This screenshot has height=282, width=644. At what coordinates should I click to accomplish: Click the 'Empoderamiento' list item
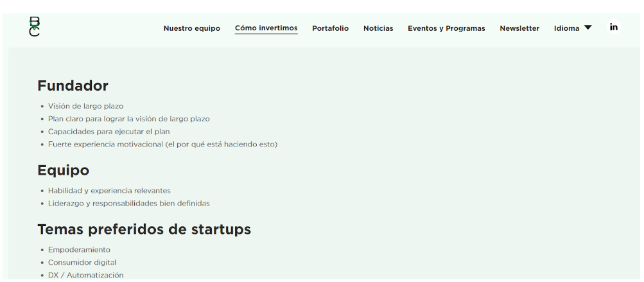[x=79, y=250]
